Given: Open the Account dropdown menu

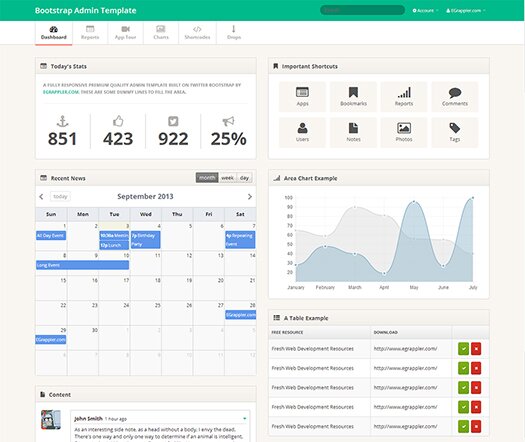Looking at the screenshot, I should (x=425, y=10).
